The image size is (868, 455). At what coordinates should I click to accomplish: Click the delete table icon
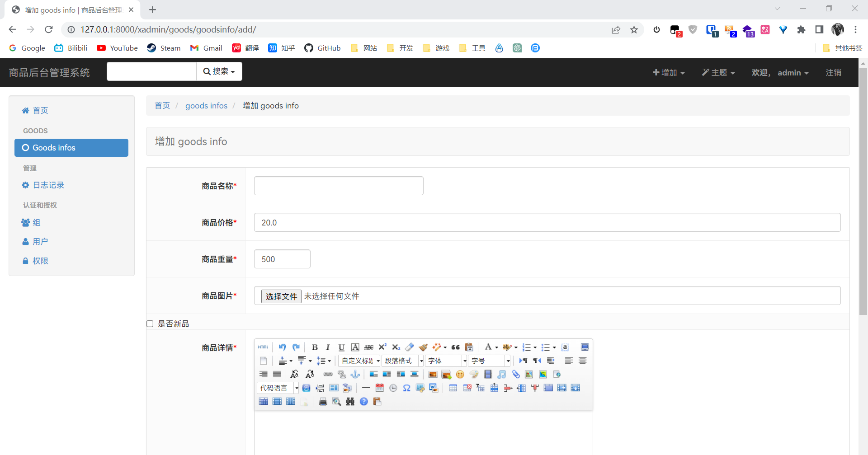[467, 388]
